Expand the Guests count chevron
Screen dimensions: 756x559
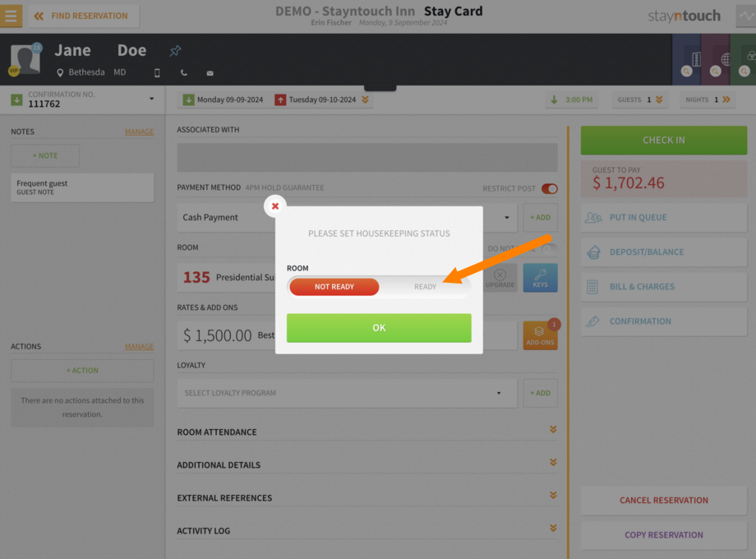point(659,99)
